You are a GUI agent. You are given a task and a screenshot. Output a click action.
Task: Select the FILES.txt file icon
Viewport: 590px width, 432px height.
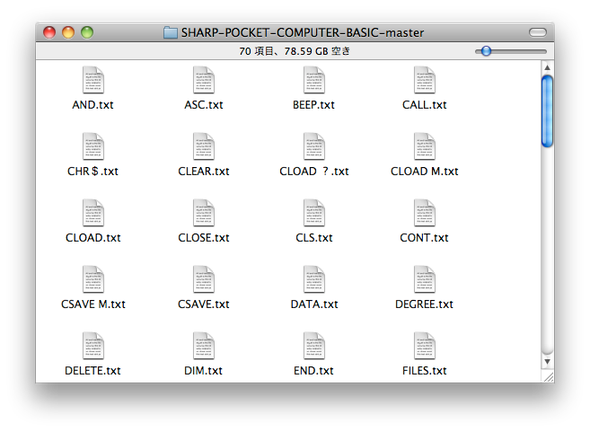tap(424, 346)
